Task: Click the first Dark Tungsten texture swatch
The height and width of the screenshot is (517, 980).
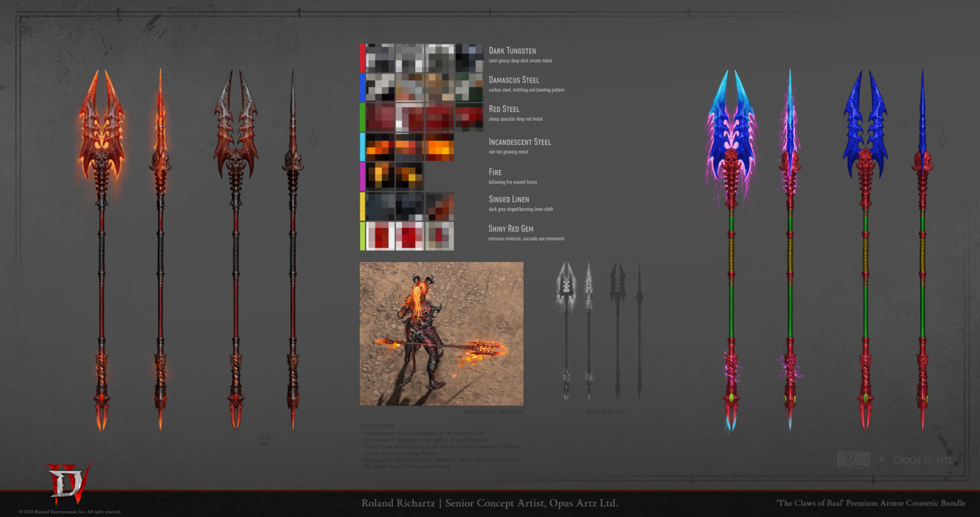Action: tap(380, 58)
